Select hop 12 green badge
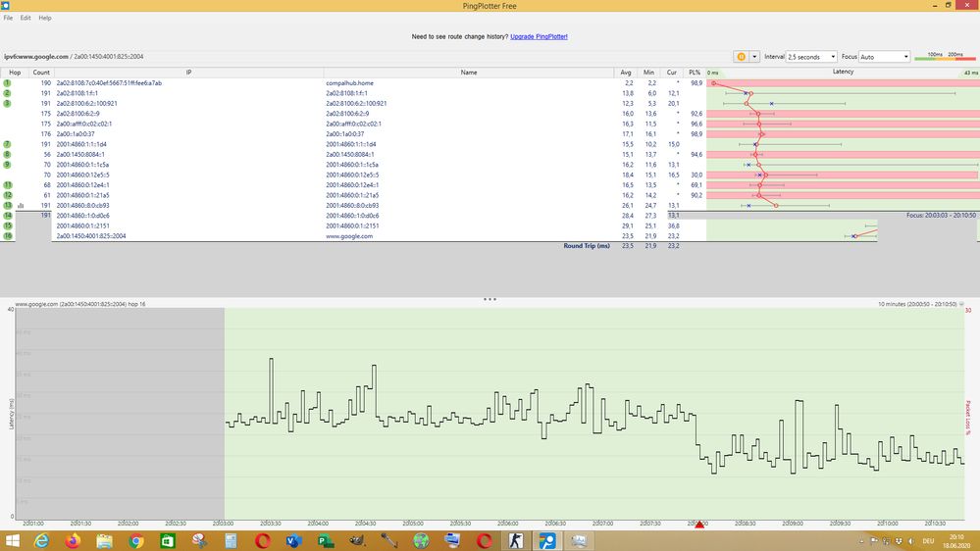 pos(8,195)
